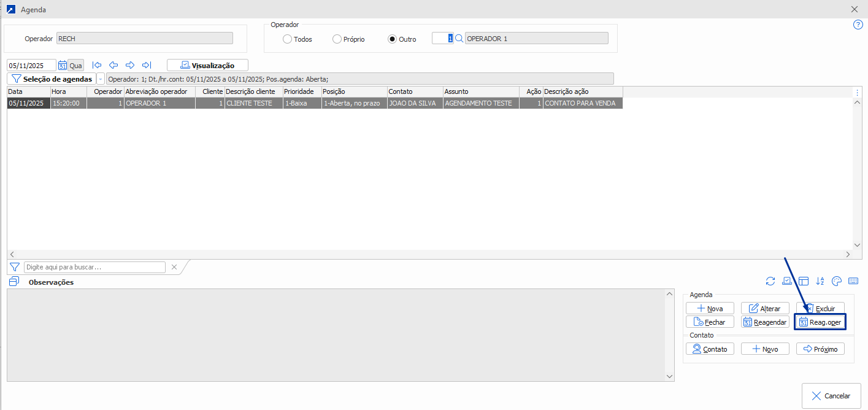
Task: Go to the previous date arrow
Action: [113, 65]
